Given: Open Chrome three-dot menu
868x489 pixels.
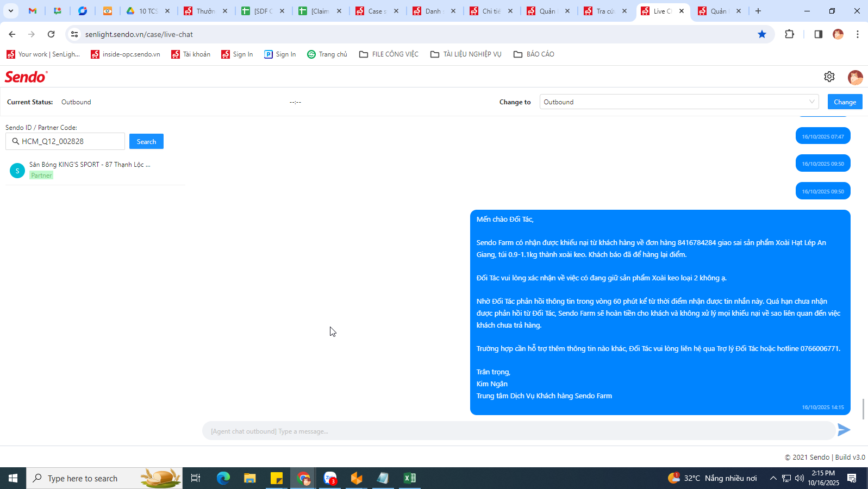Looking at the screenshot, I should point(858,34).
